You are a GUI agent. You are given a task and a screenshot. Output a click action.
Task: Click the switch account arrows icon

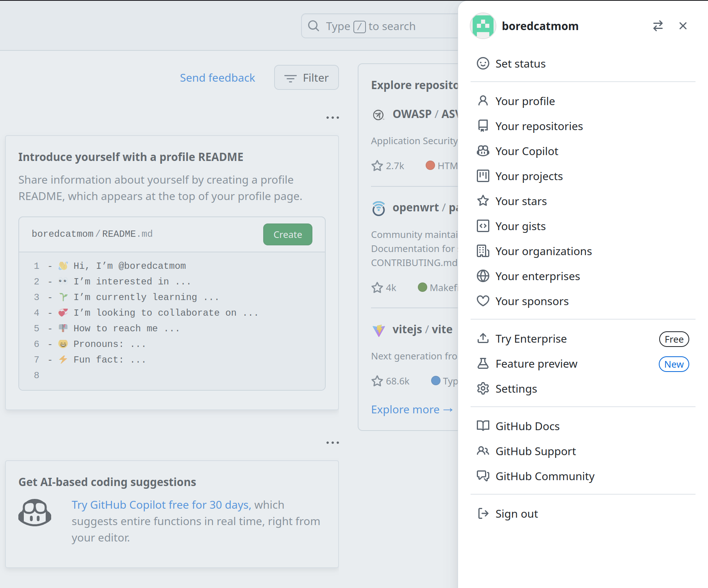coord(658,26)
